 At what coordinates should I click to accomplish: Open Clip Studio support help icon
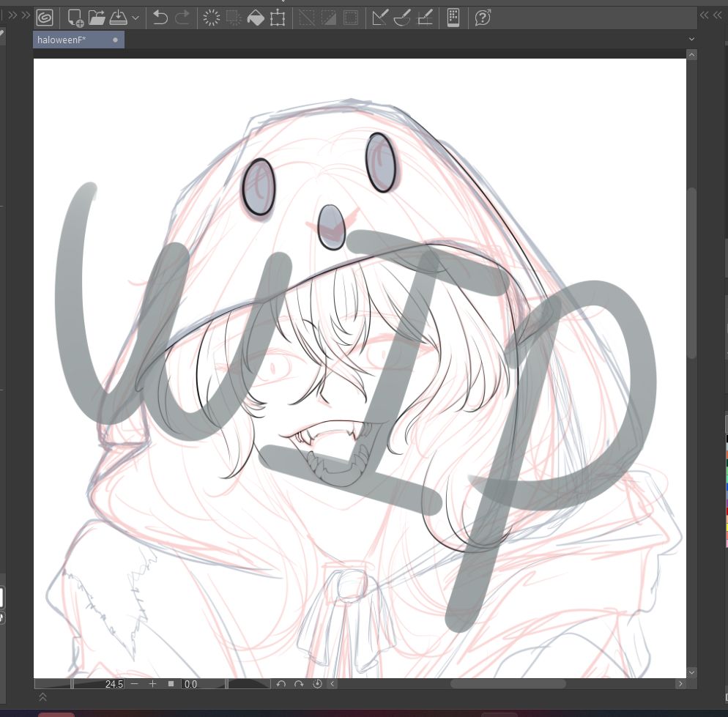tap(483, 18)
